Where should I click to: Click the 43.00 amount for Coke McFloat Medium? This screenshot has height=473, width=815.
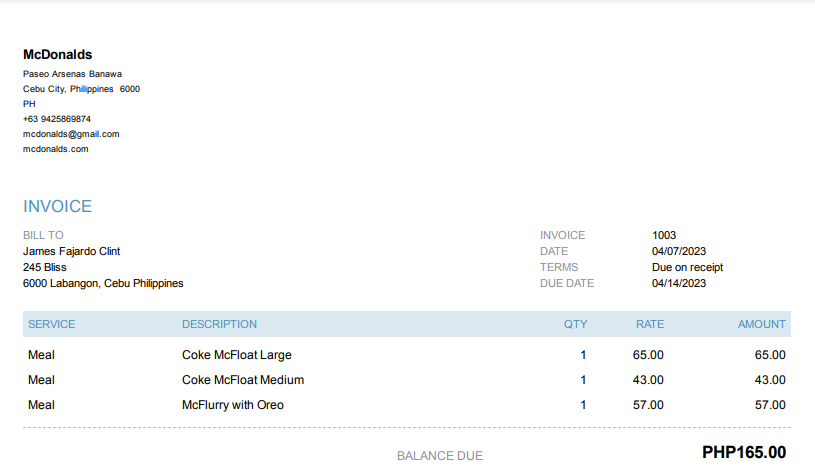point(770,380)
